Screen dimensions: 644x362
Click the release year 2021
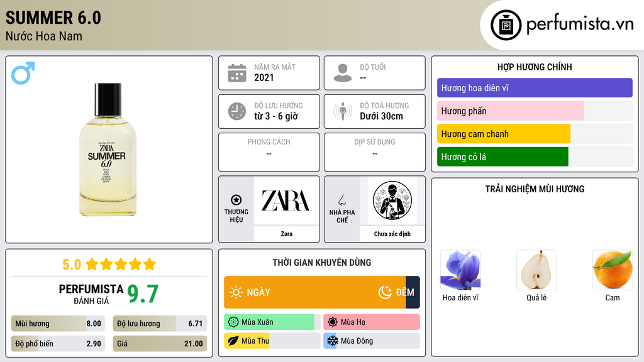264,77
